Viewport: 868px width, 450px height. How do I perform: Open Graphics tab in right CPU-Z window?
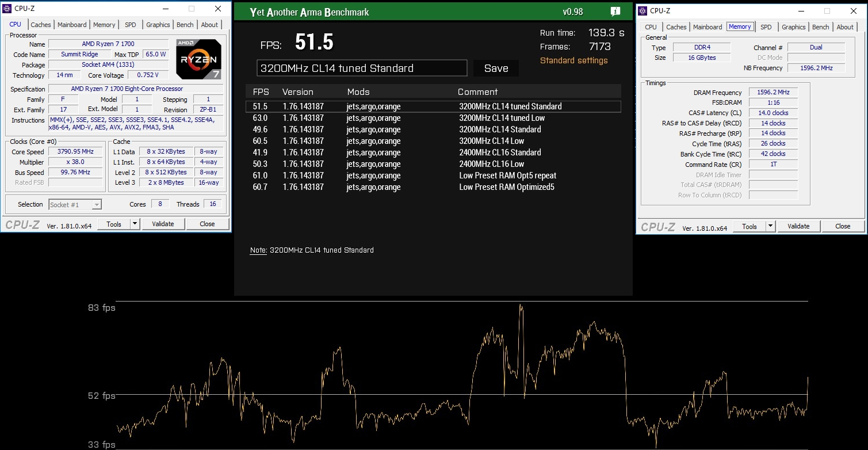793,27
